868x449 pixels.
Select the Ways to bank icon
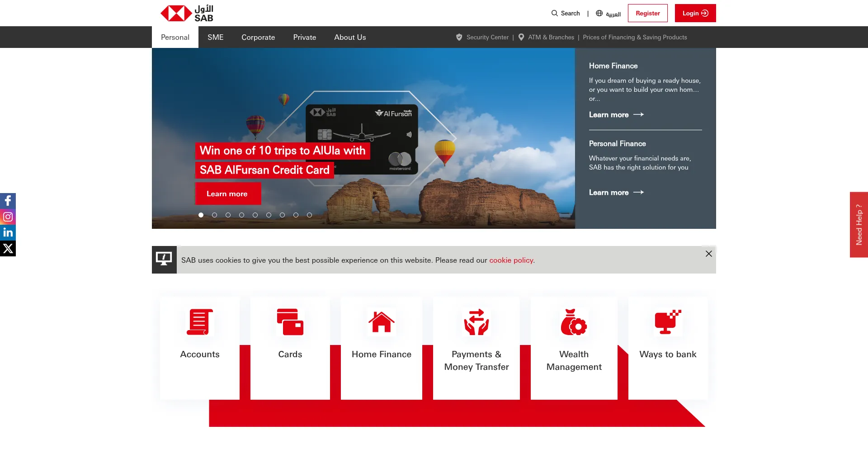click(x=668, y=322)
